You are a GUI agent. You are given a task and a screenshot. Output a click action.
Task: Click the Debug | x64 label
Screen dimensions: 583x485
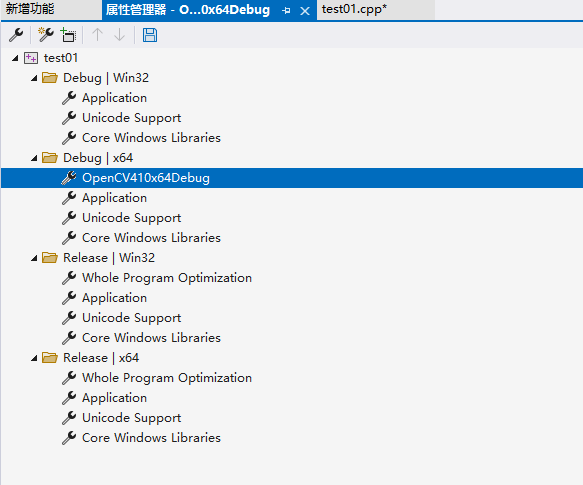(x=98, y=158)
